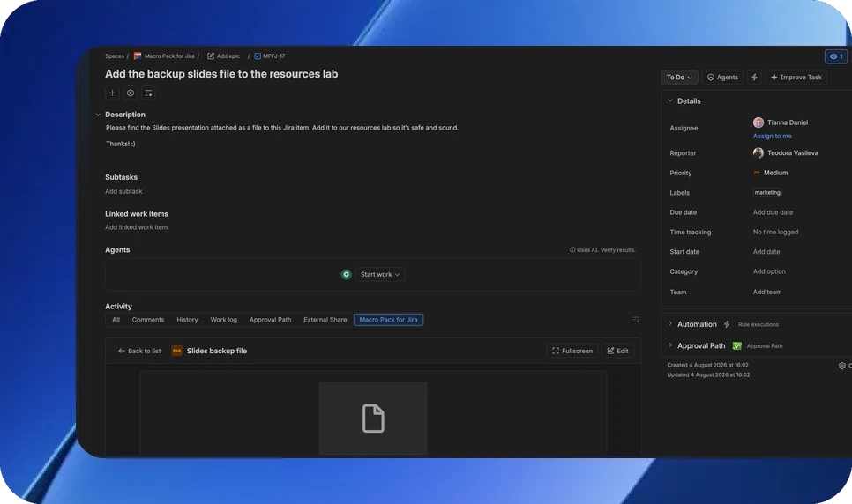
Task: Select the Work log tab
Action: (223, 320)
